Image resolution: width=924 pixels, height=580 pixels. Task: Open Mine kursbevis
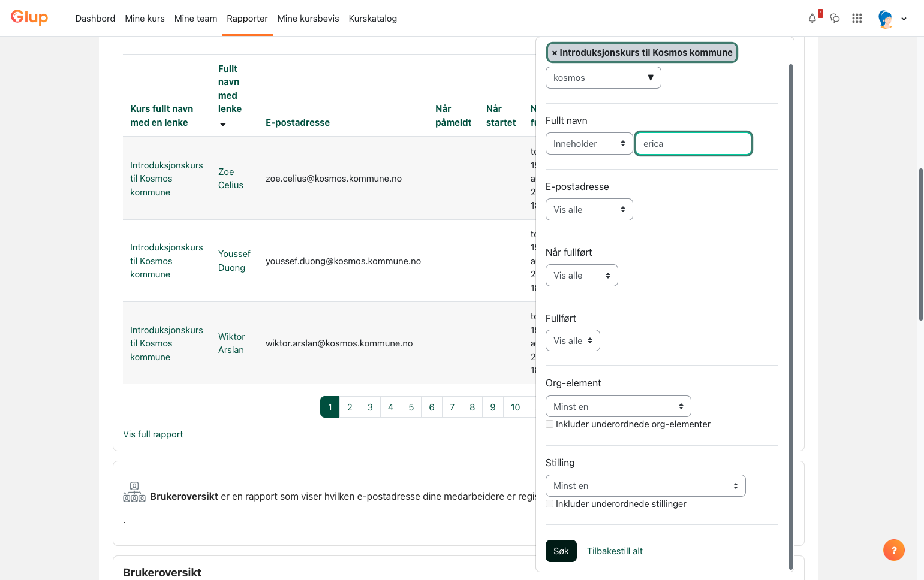pyautogui.click(x=308, y=19)
